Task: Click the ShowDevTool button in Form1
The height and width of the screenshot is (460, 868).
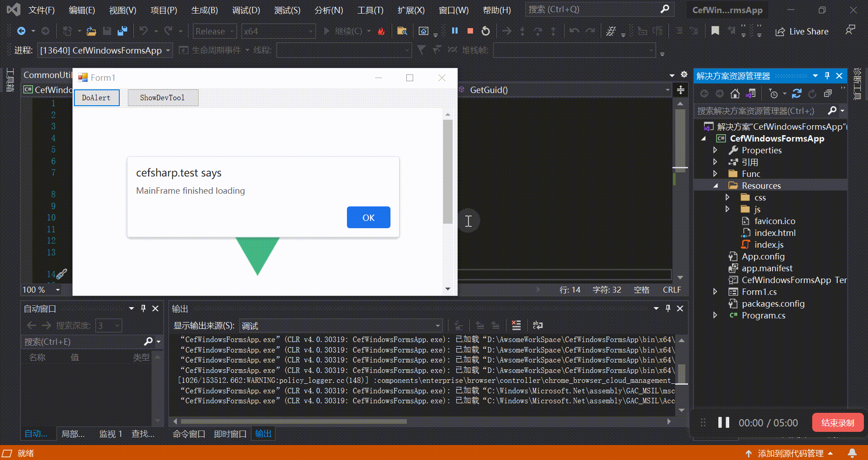Action: (162, 98)
